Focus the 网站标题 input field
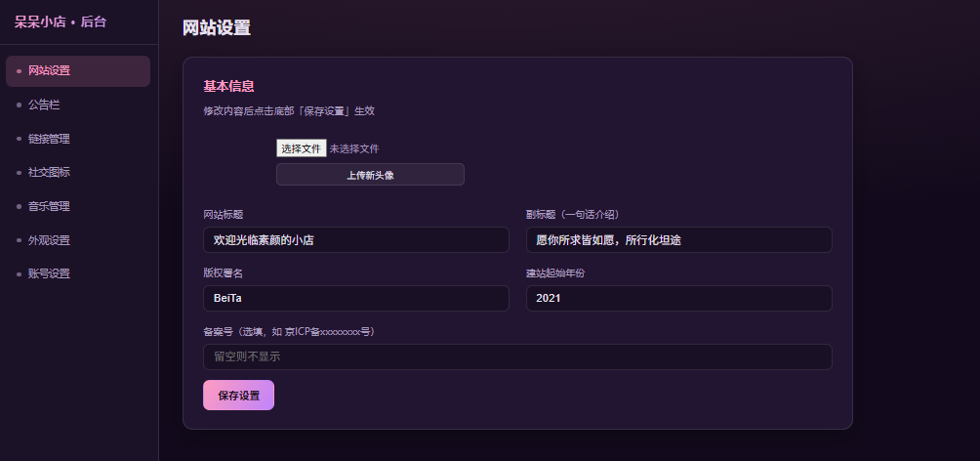 coord(356,239)
